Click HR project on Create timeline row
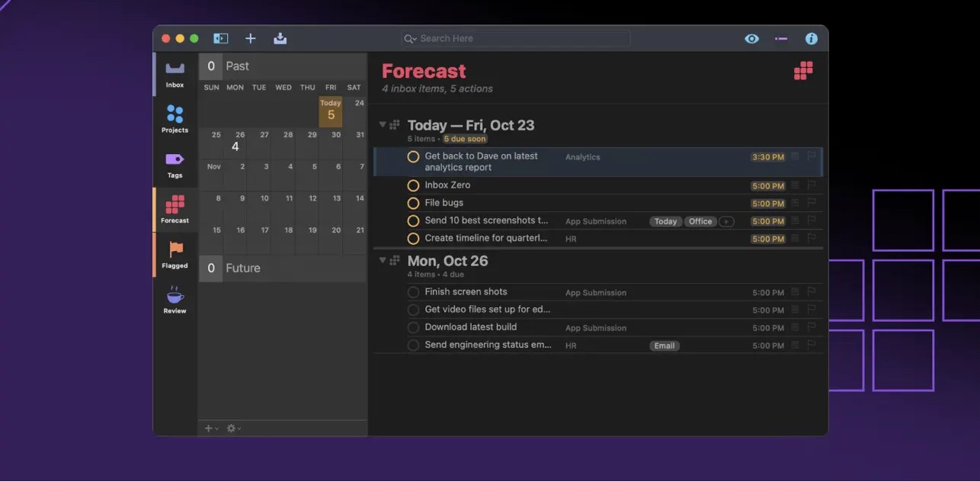The width and height of the screenshot is (980, 482). (571, 239)
